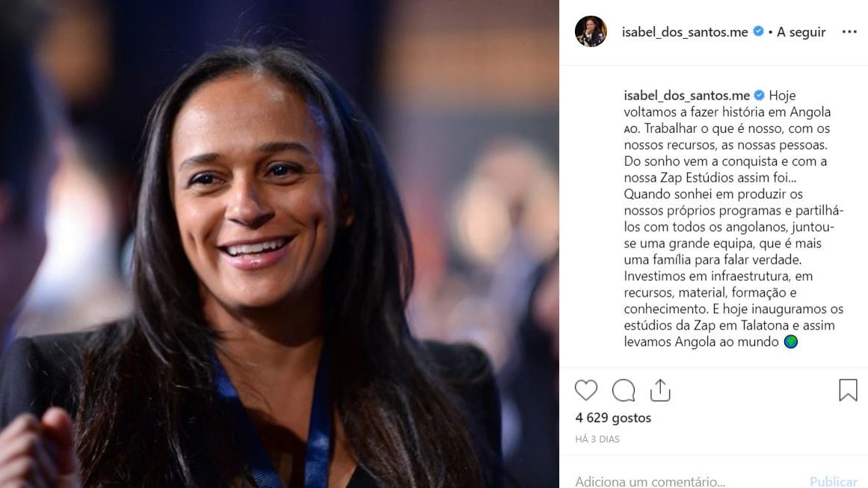Like the post with heart icon
The image size is (868, 488).
coord(585,391)
